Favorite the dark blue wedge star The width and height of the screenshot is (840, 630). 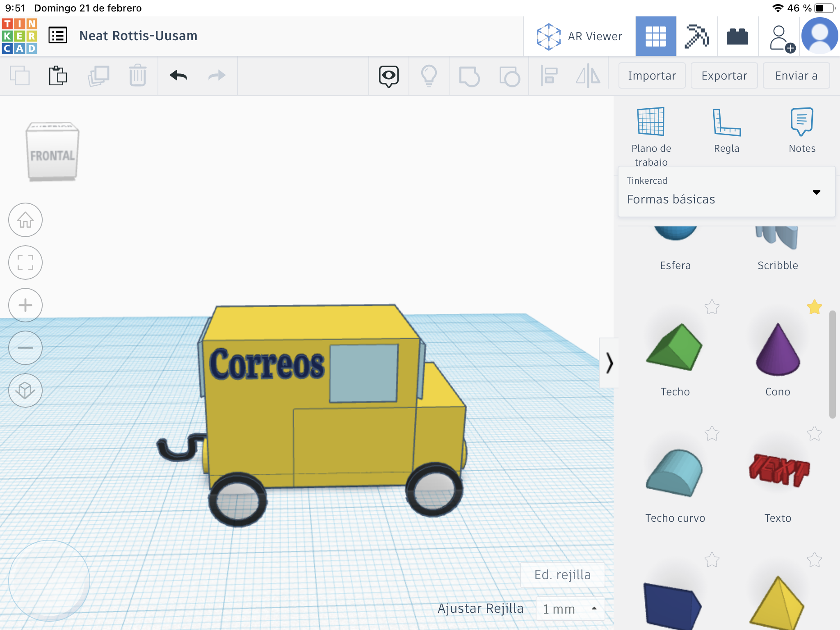point(712,559)
